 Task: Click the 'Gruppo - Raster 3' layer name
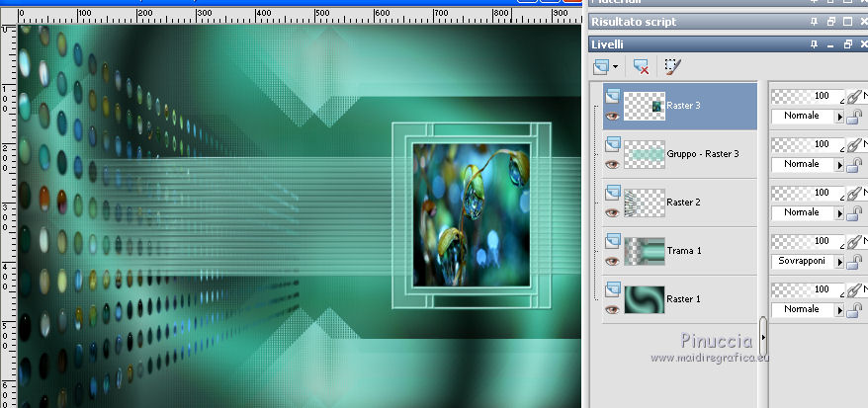703,154
